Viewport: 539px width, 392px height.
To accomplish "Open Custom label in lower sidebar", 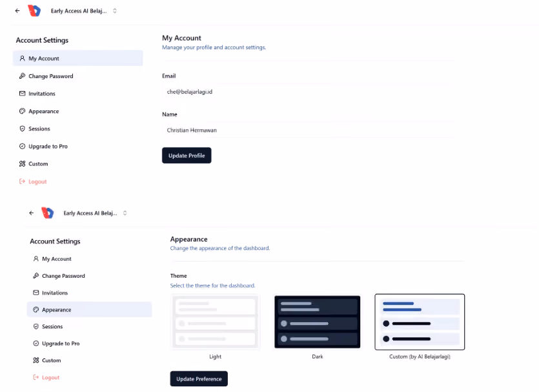I will (x=51, y=360).
